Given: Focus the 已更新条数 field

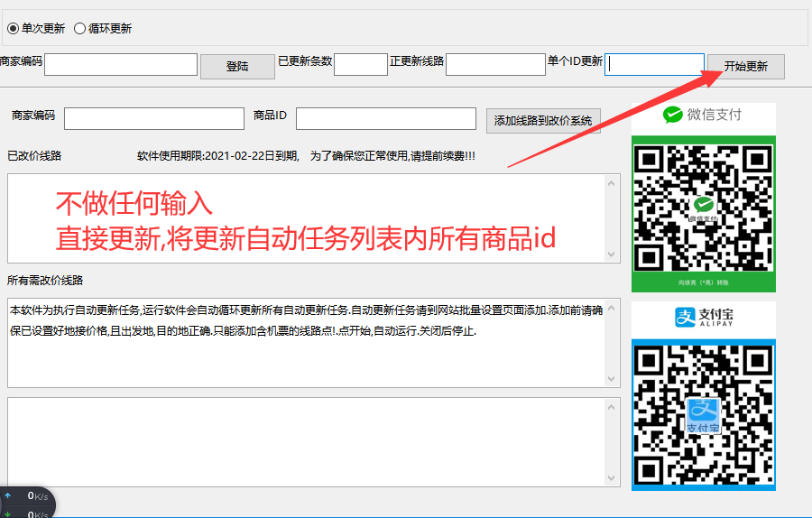Looking at the screenshot, I should tap(361, 65).
